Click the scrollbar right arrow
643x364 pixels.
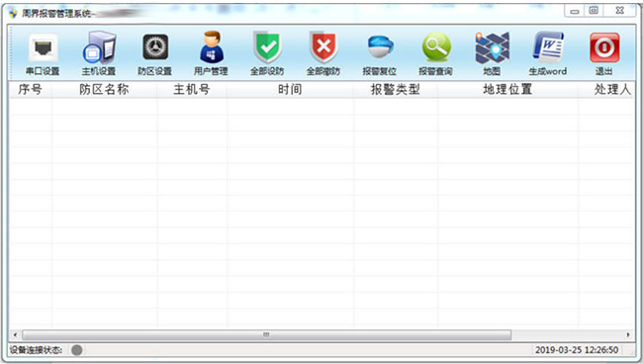[628, 335]
